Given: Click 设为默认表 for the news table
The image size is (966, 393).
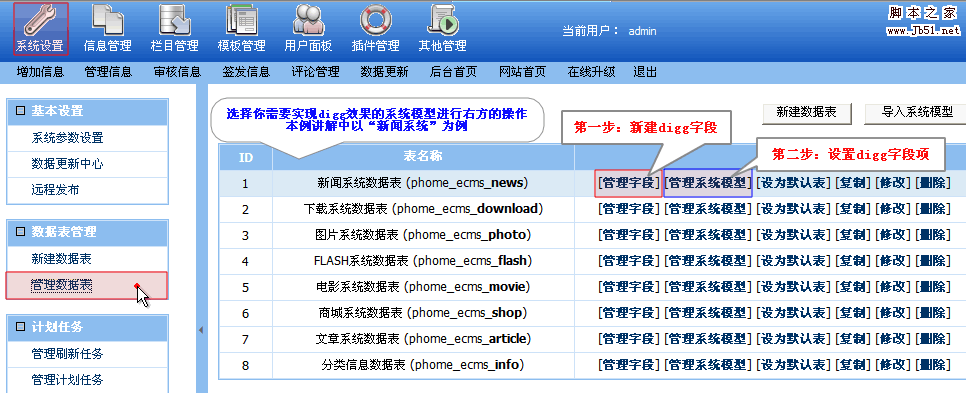Looking at the screenshot, I should click(x=794, y=183).
